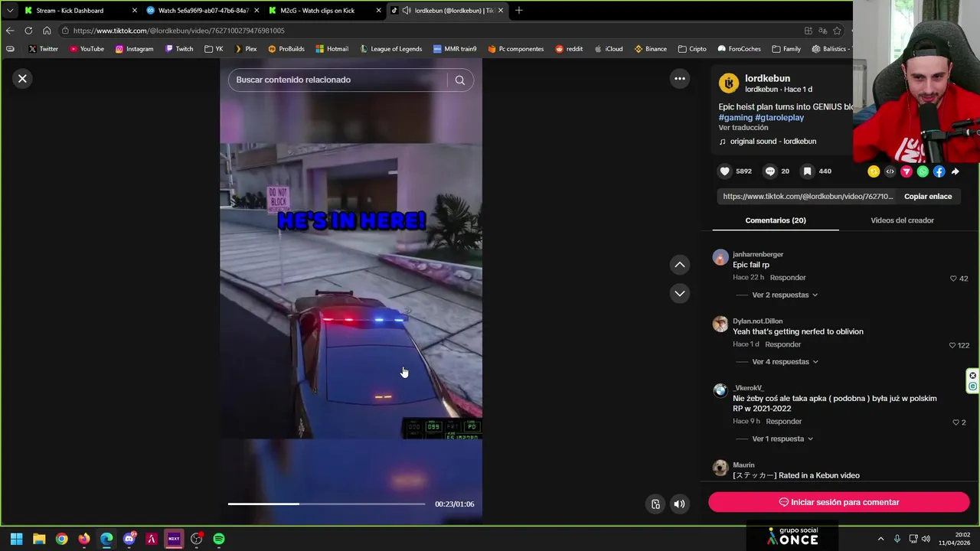
Task: Open more share options arrow
Action: pos(955,171)
